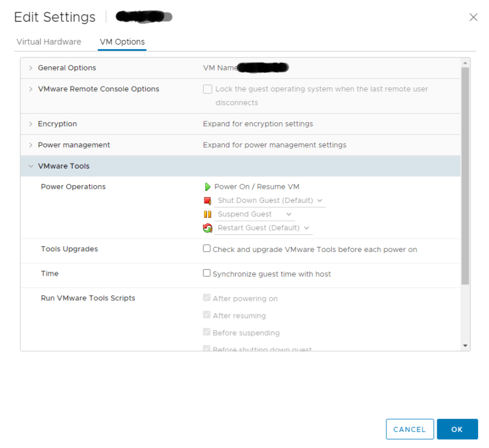Close the Edit Settings dialog with X

tap(473, 17)
